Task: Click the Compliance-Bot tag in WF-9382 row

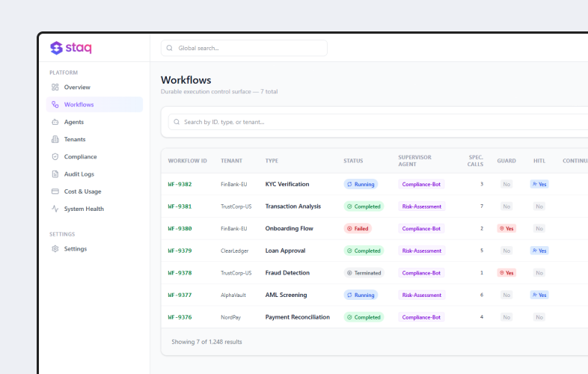Action: (x=421, y=184)
